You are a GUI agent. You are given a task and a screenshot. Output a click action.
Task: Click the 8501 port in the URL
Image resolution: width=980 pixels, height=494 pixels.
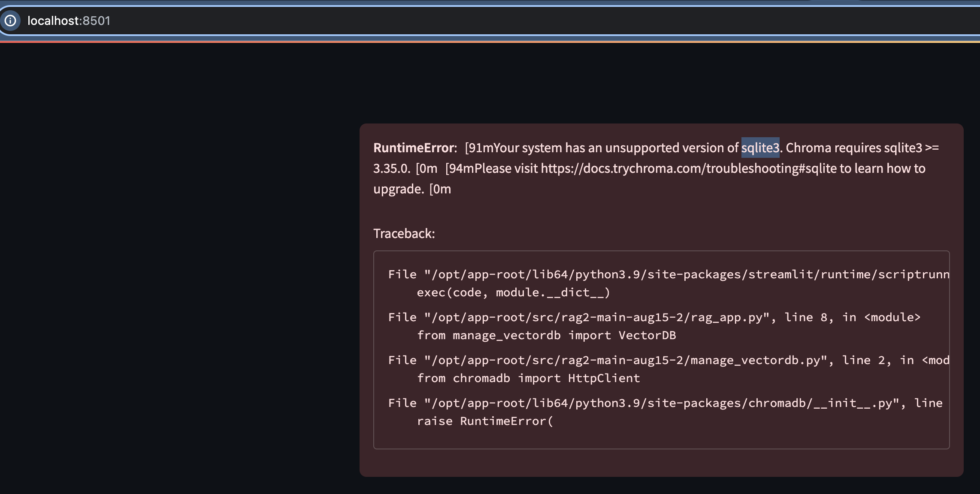(x=97, y=21)
